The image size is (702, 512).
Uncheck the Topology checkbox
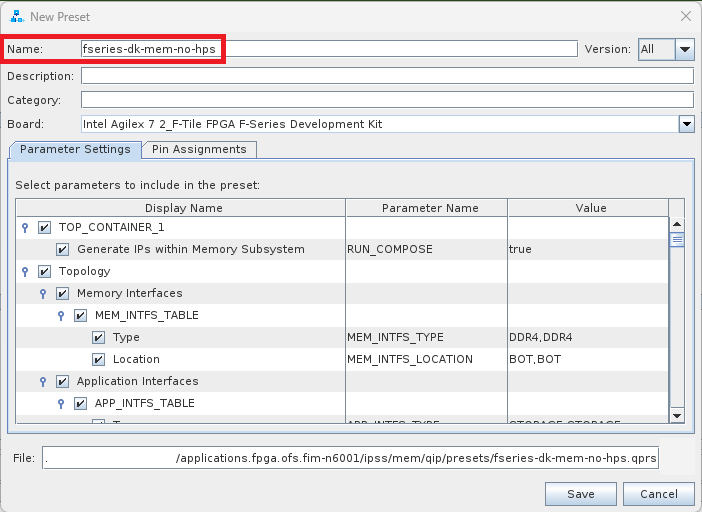point(44,271)
